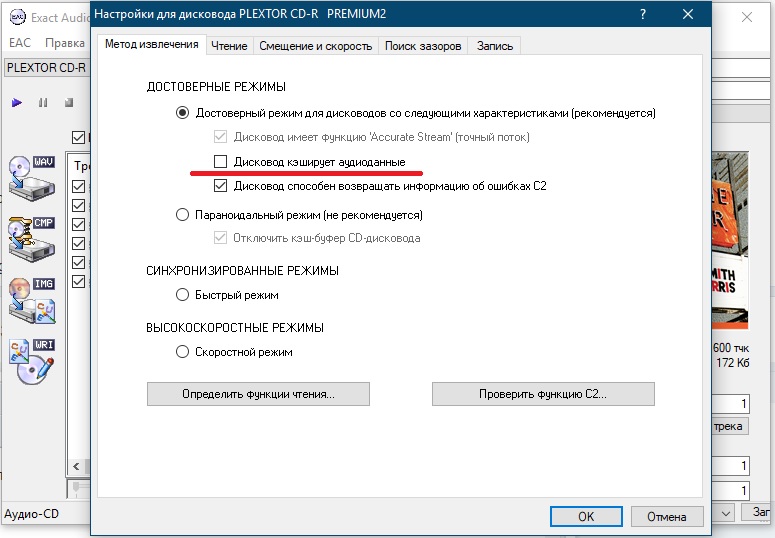
Task: Confirm settings with OK button
Action: [586, 516]
